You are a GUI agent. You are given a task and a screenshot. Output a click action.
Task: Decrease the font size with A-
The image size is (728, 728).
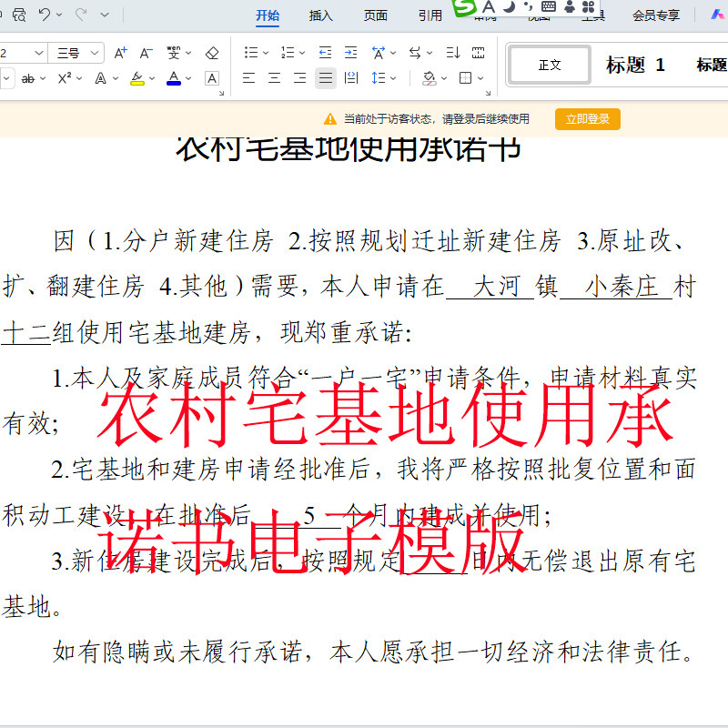tap(147, 53)
